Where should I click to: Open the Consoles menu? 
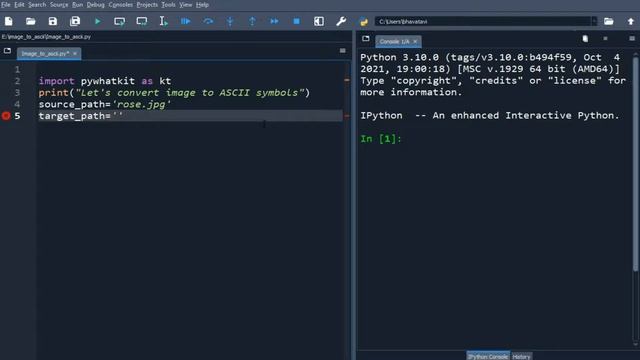click(x=120, y=5)
